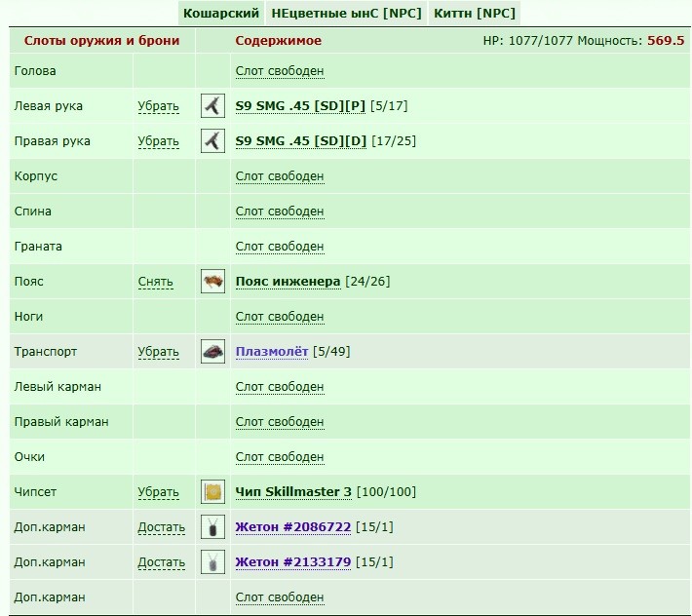
Task: Click the Мощность value 569.5
Action: [x=666, y=41]
